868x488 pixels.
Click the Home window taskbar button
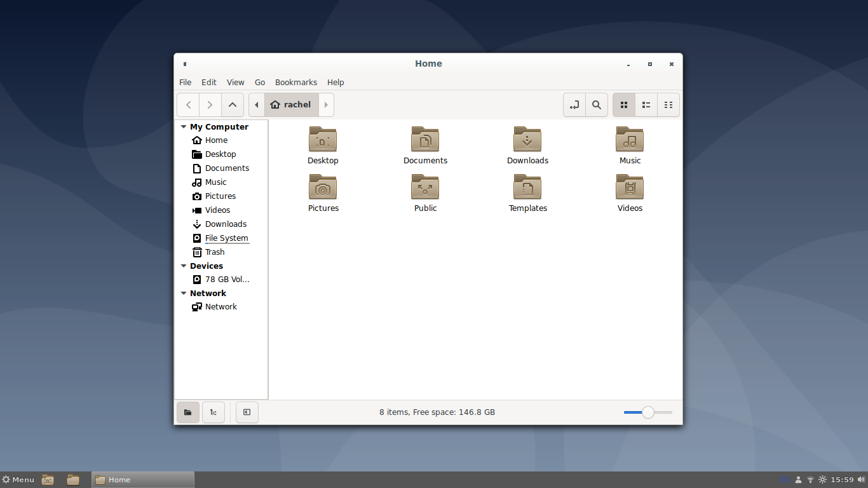point(143,480)
